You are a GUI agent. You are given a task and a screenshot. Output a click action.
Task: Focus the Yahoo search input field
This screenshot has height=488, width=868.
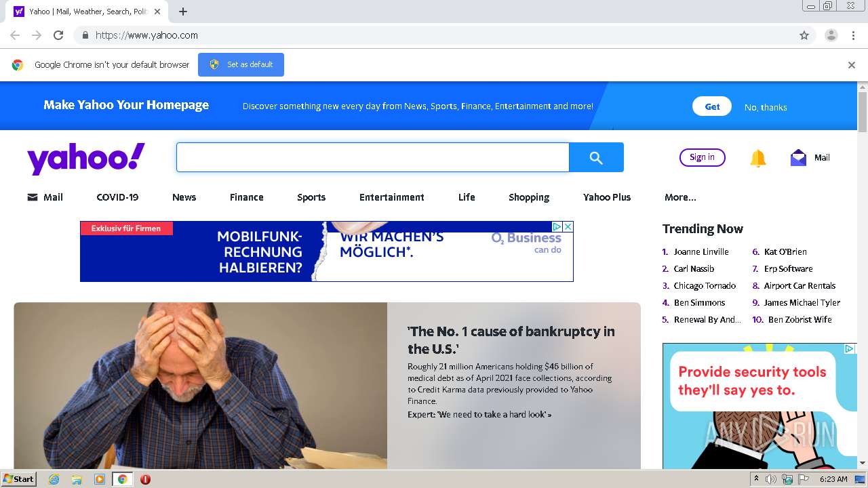[x=373, y=157]
